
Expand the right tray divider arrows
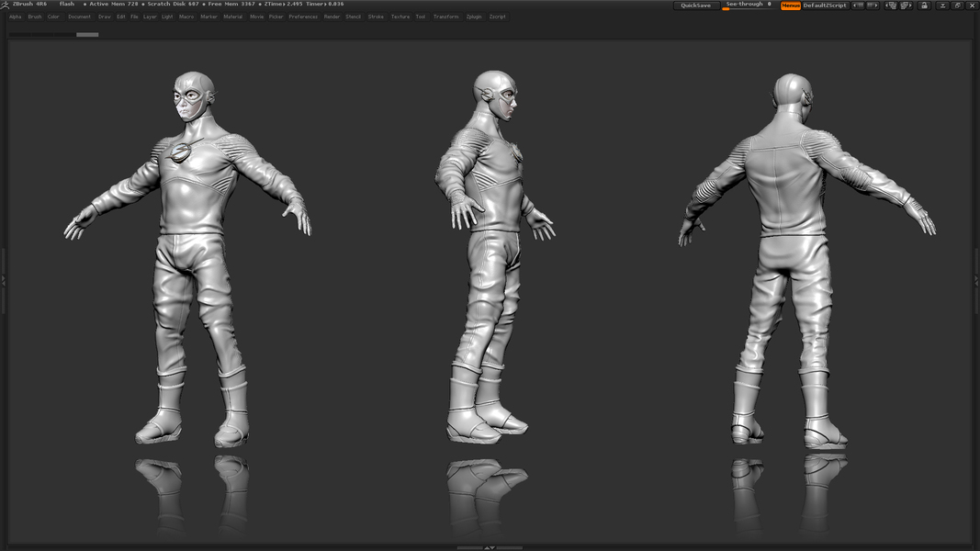point(977,280)
